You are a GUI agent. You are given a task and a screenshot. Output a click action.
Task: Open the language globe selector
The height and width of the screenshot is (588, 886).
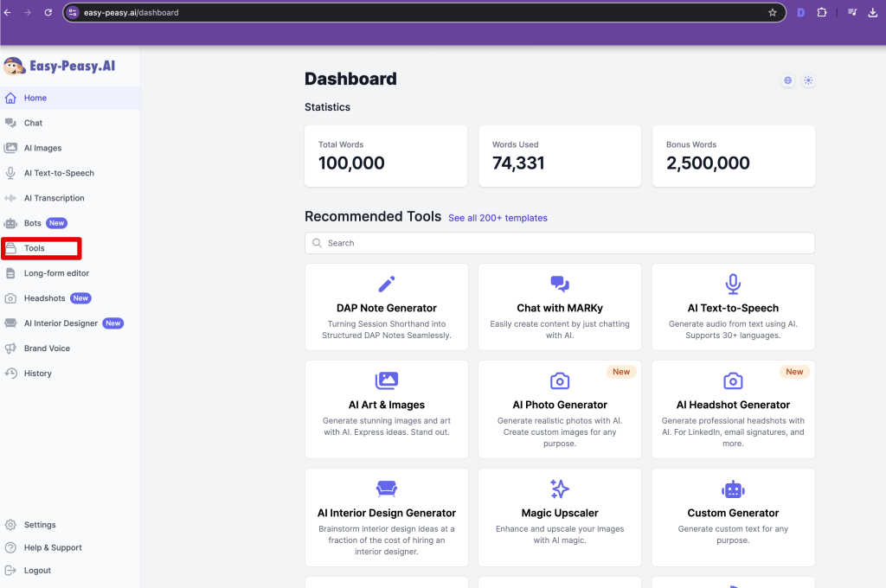(x=787, y=80)
